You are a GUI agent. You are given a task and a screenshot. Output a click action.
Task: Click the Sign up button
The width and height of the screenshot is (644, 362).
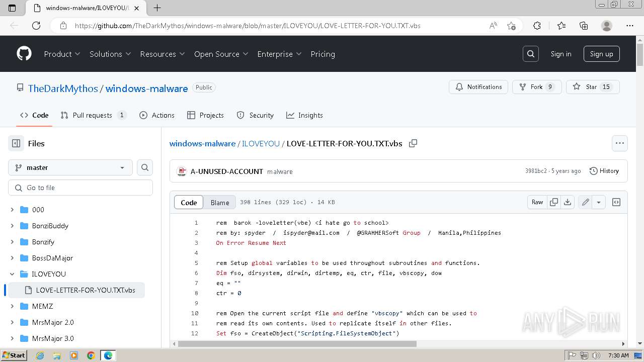coord(601,54)
